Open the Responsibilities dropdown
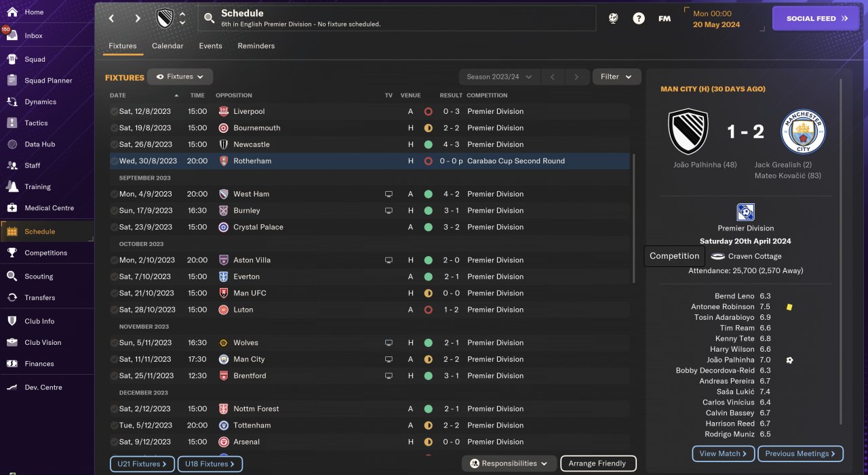 click(509, 463)
